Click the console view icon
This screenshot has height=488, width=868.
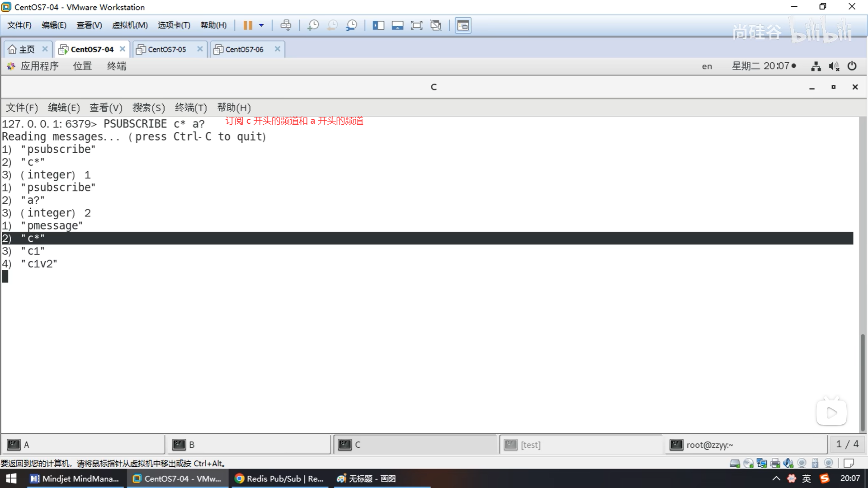click(463, 25)
